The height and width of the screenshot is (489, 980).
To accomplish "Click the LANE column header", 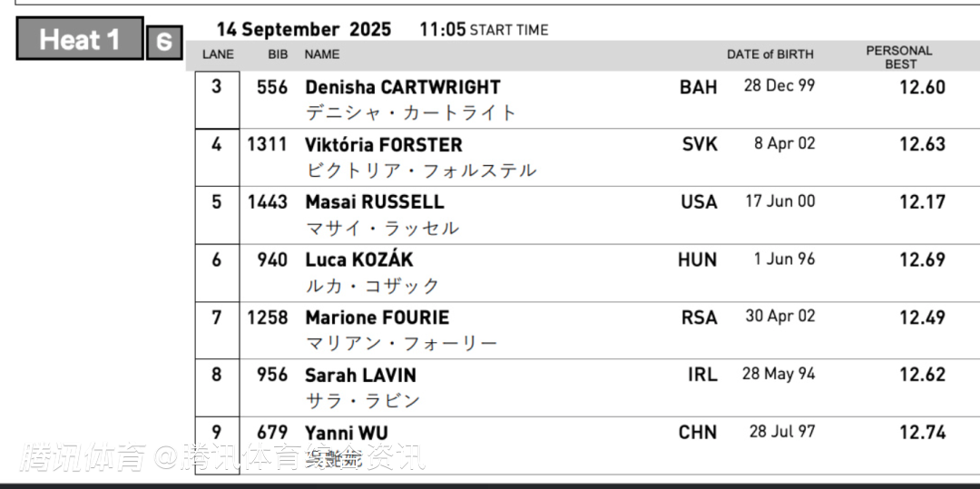I will pyautogui.click(x=218, y=54).
